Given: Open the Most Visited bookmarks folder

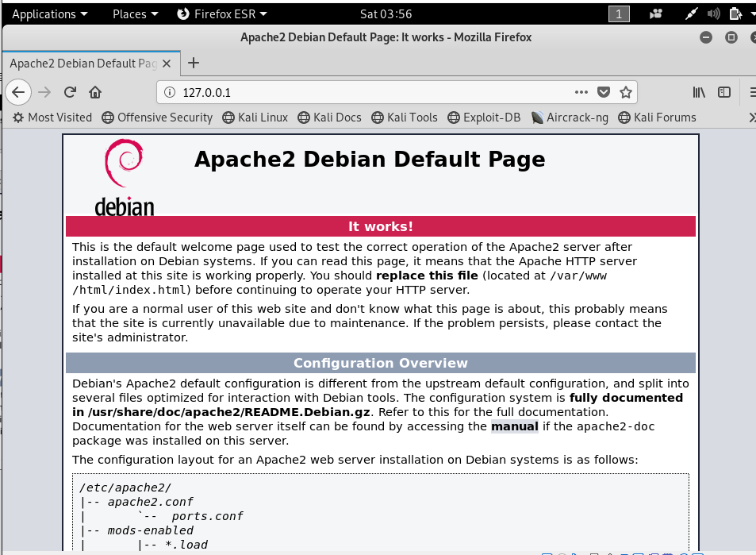Looking at the screenshot, I should click(52, 118).
